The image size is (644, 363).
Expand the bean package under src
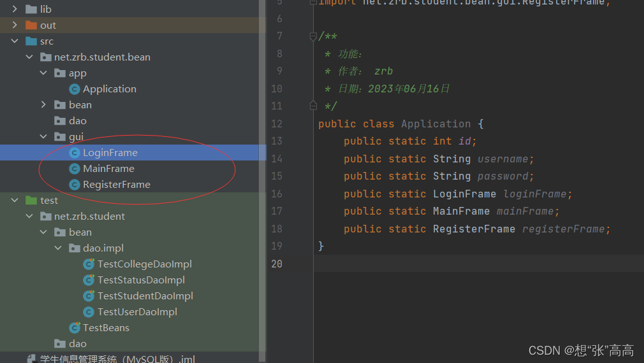pos(43,104)
